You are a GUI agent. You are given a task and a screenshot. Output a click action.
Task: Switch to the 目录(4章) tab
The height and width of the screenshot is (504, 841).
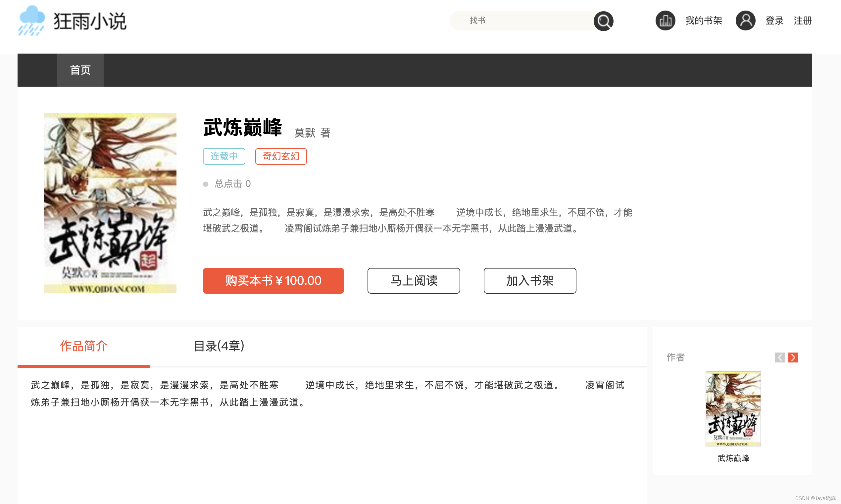pyautogui.click(x=219, y=346)
